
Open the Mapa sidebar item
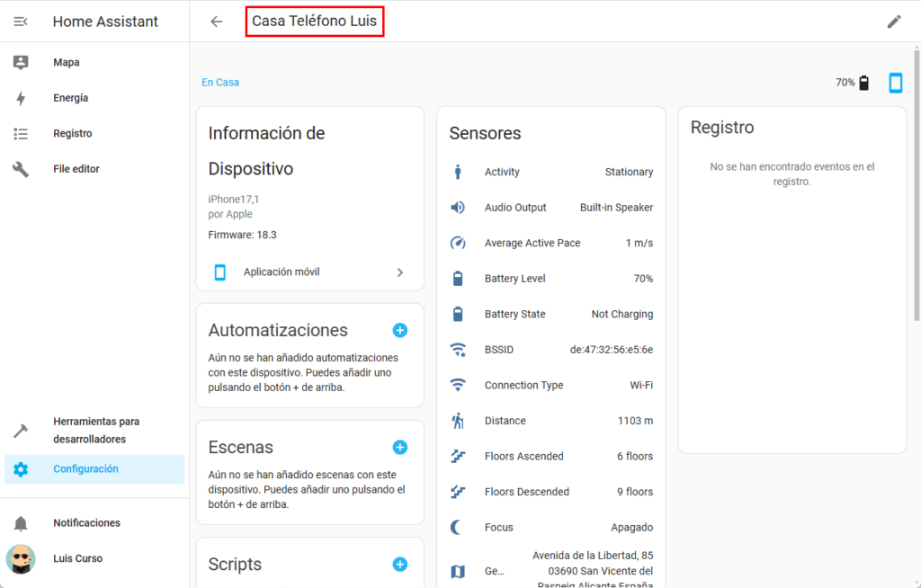coord(66,63)
